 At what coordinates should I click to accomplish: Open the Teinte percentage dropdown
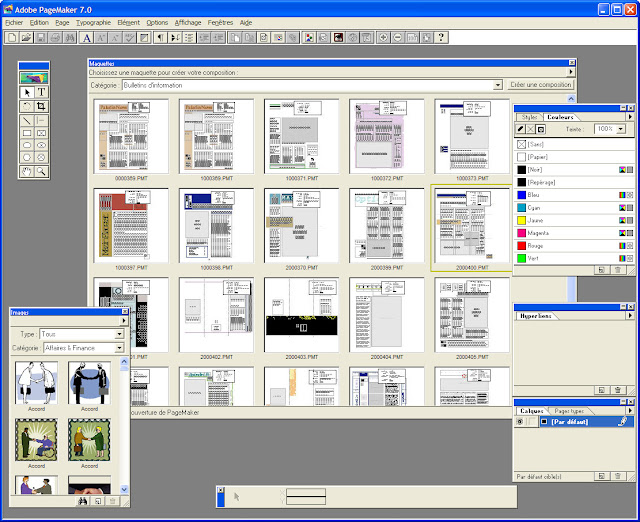[621, 129]
